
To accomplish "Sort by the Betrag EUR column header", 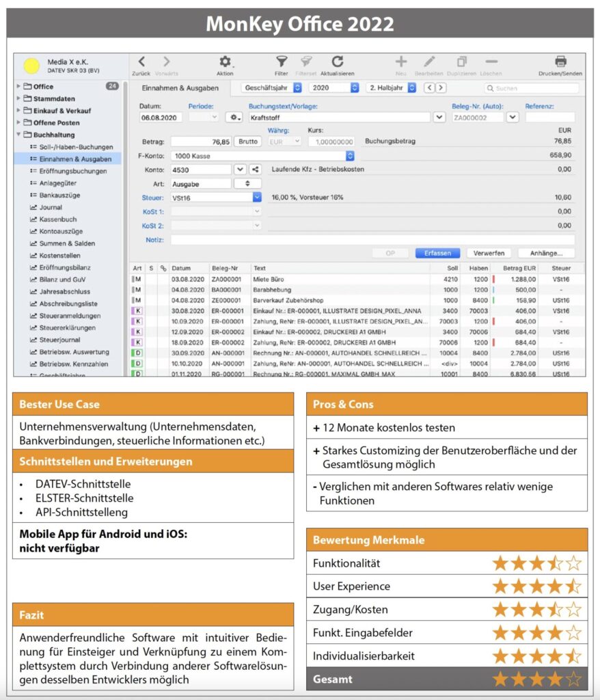I will 519,268.
